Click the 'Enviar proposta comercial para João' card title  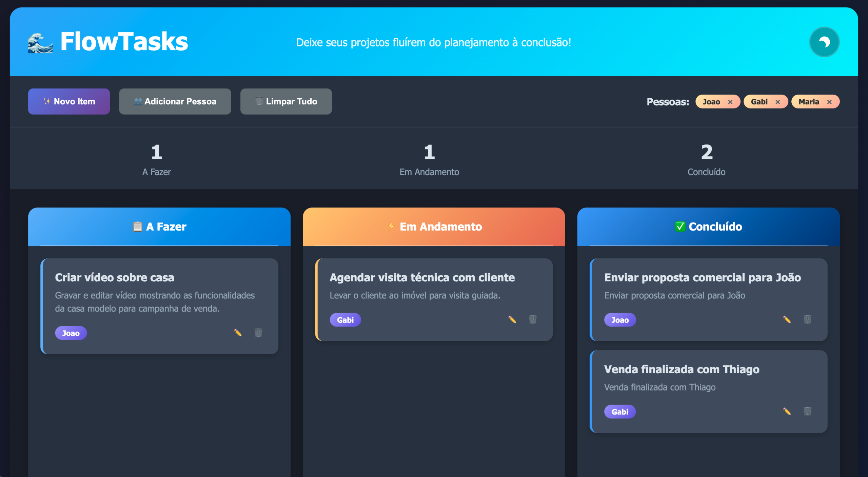click(703, 277)
